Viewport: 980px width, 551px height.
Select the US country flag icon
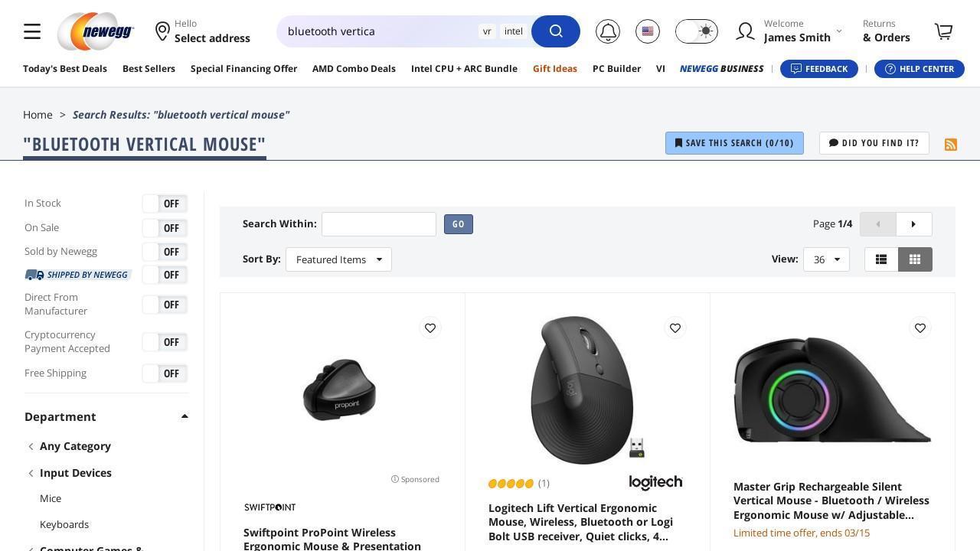[x=648, y=31]
